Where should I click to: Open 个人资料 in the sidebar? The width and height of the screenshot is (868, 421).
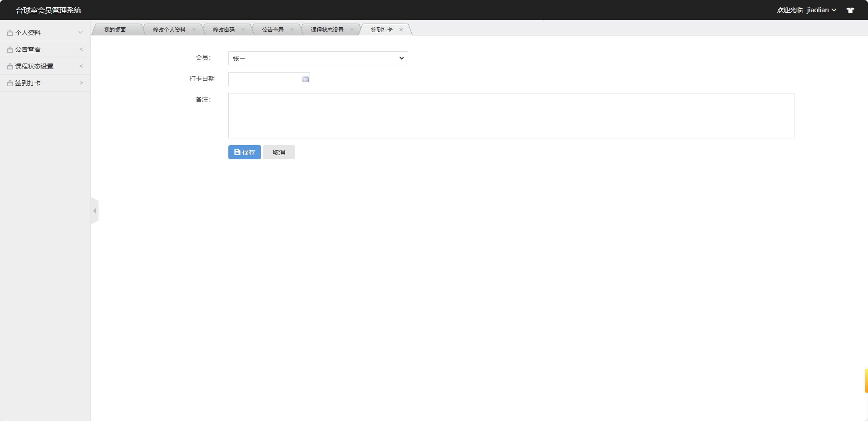(x=45, y=33)
